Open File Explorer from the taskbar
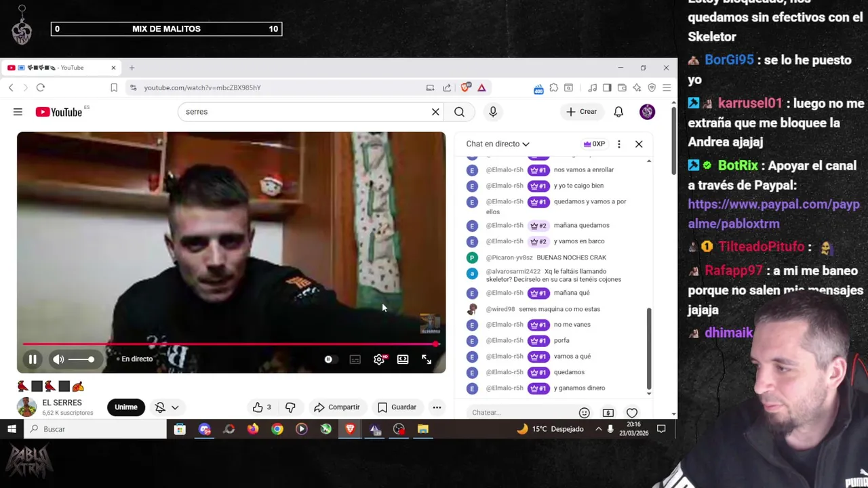Image resolution: width=868 pixels, height=488 pixels. (x=423, y=429)
